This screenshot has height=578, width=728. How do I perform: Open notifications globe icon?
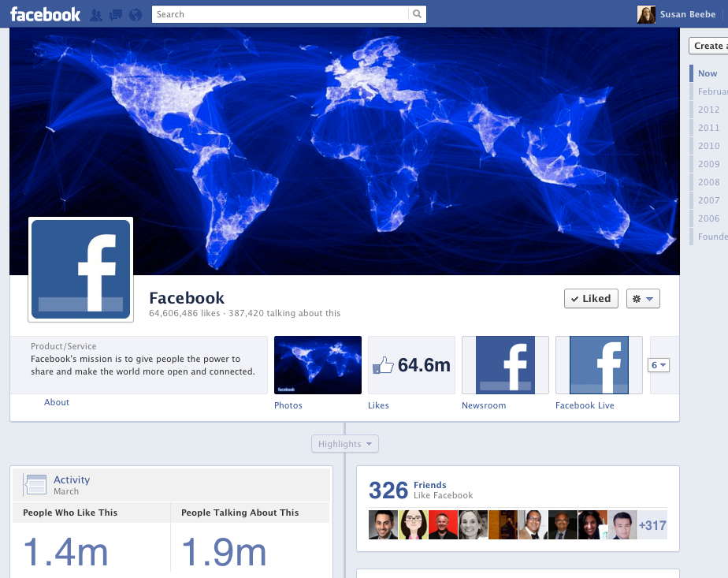pyautogui.click(x=136, y=15)
